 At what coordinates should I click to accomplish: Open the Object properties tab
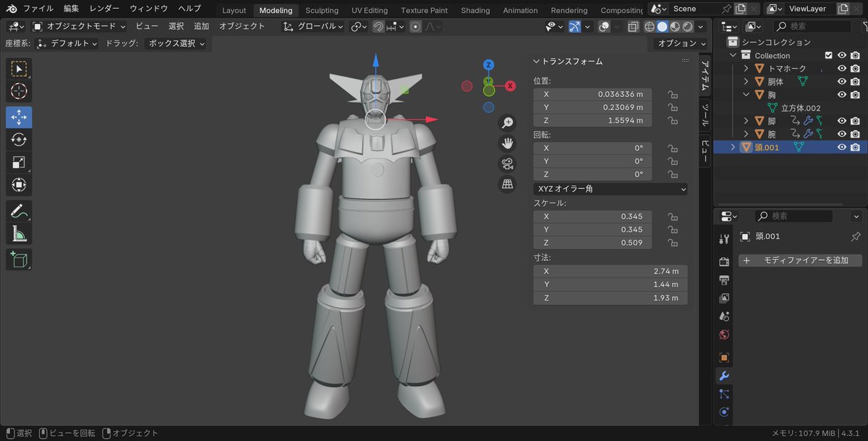click(724, 358)
